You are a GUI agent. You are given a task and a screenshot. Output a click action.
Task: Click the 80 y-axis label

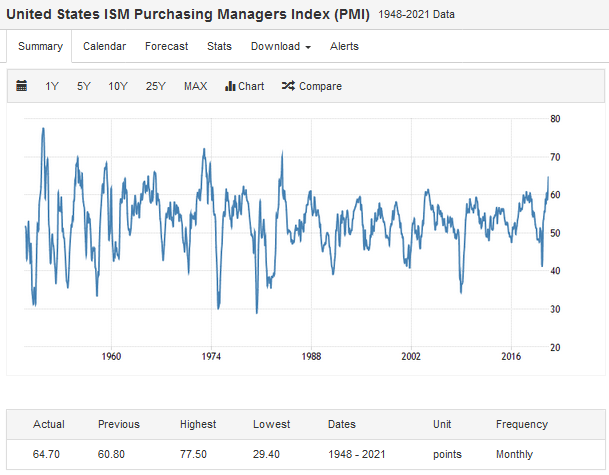pyautogui.click(x=555, y=119)
